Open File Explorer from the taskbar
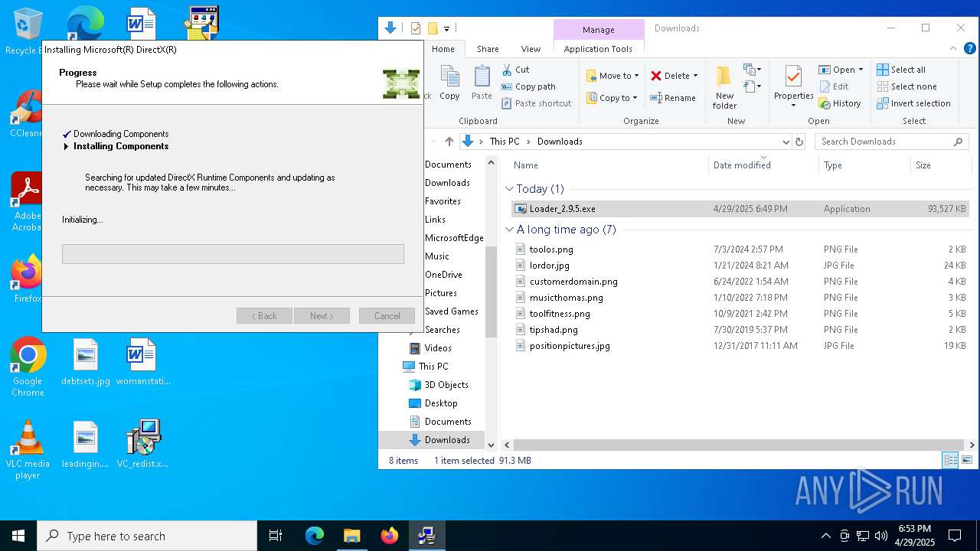 tap(352, 536)
